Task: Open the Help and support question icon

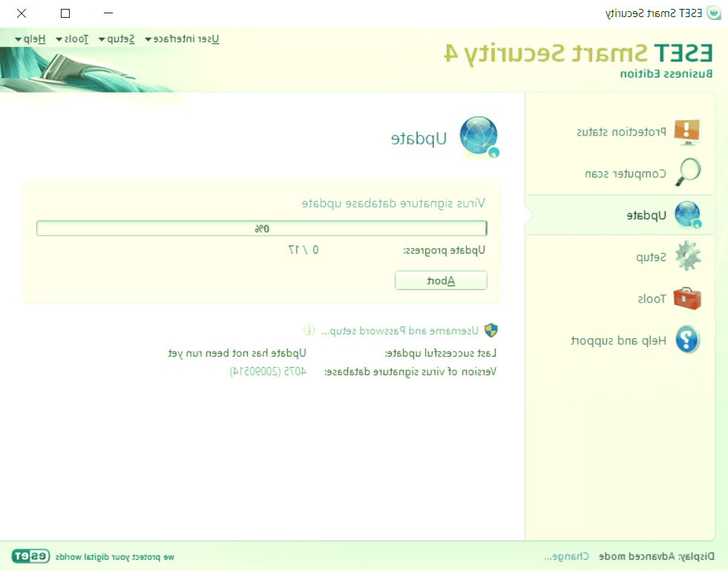Action: pos(686,341)
